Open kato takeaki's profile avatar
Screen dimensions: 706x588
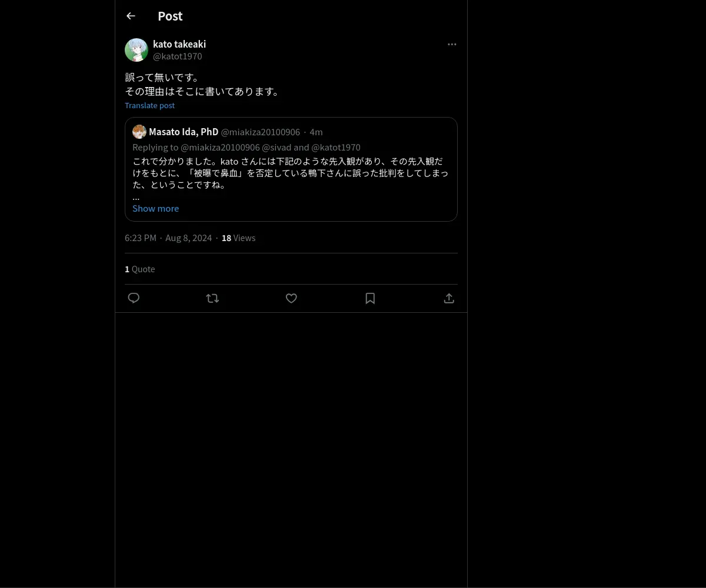[x=136, y=50]
